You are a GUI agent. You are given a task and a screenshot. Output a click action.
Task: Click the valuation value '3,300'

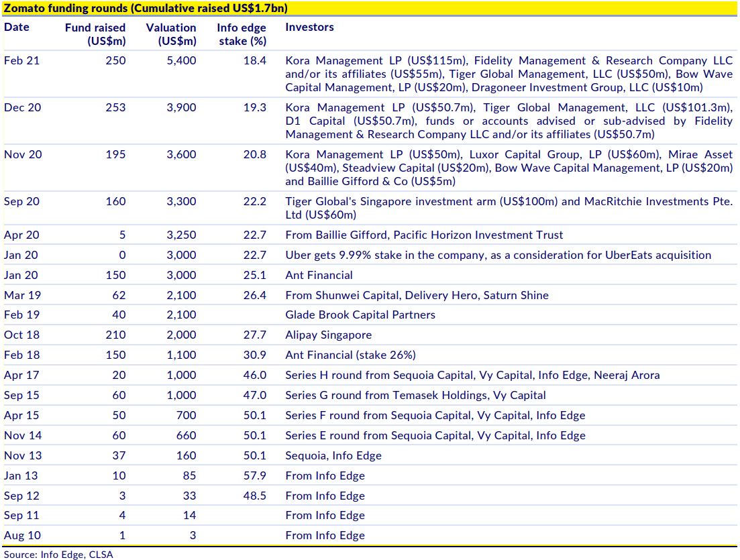point(181,201)
